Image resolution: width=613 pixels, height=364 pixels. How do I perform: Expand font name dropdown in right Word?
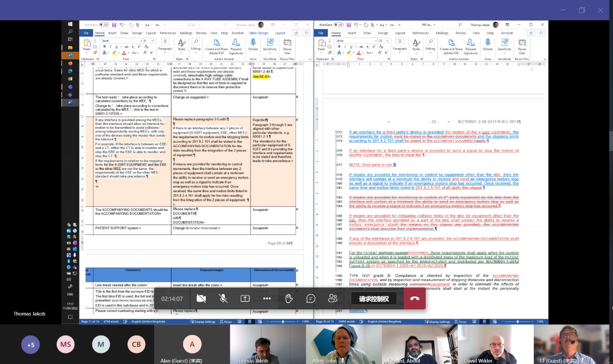click(376, 41)
